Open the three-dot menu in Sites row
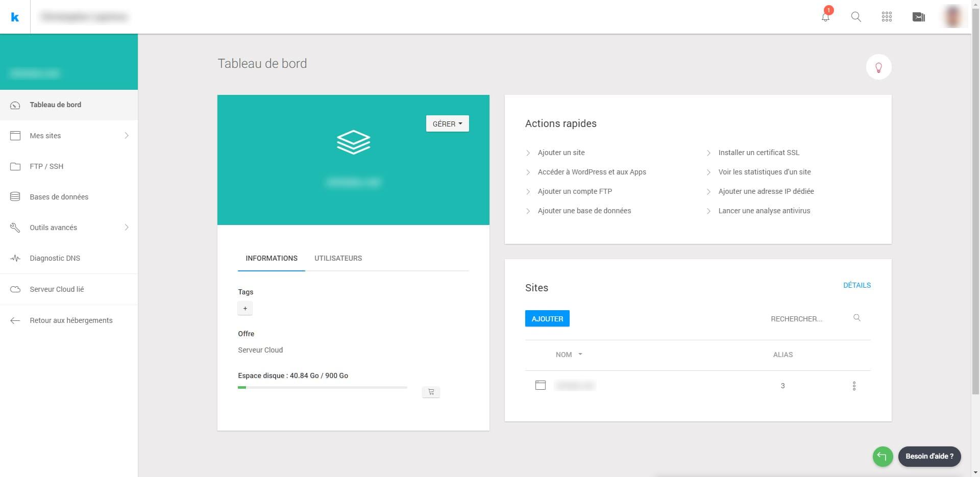Image resolution: width=980 pixels, height=477 pixels. point(854,386)
